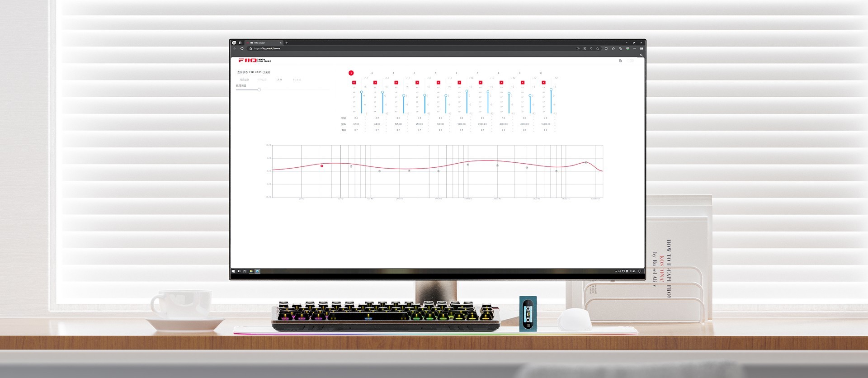868x378 pixels.
Task: Select third tab under connection status
Action: [279, 80]
